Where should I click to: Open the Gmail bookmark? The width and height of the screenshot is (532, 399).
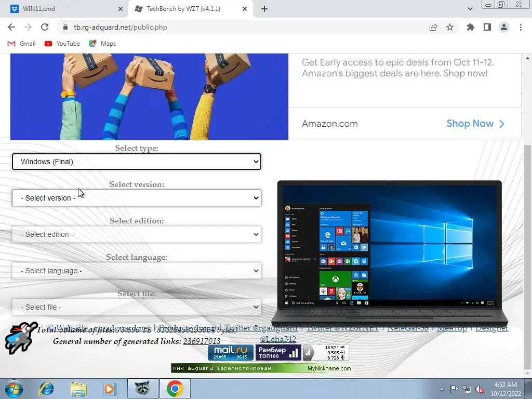tap(22, 44)
